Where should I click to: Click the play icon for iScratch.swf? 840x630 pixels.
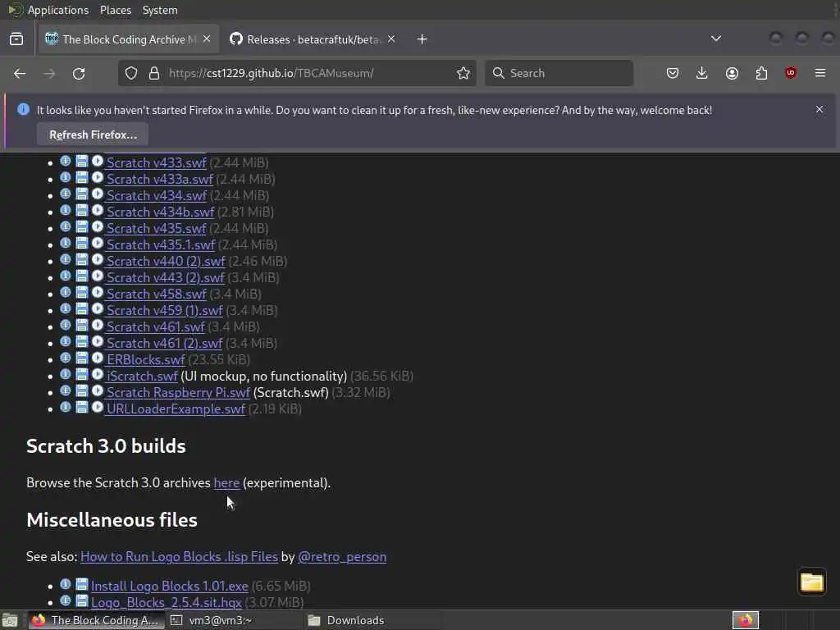pos(98,374)
